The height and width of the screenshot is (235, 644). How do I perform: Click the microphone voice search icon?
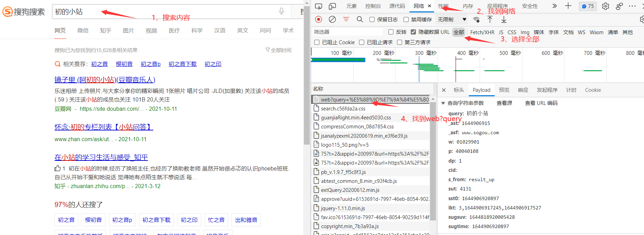click(282, 11)
